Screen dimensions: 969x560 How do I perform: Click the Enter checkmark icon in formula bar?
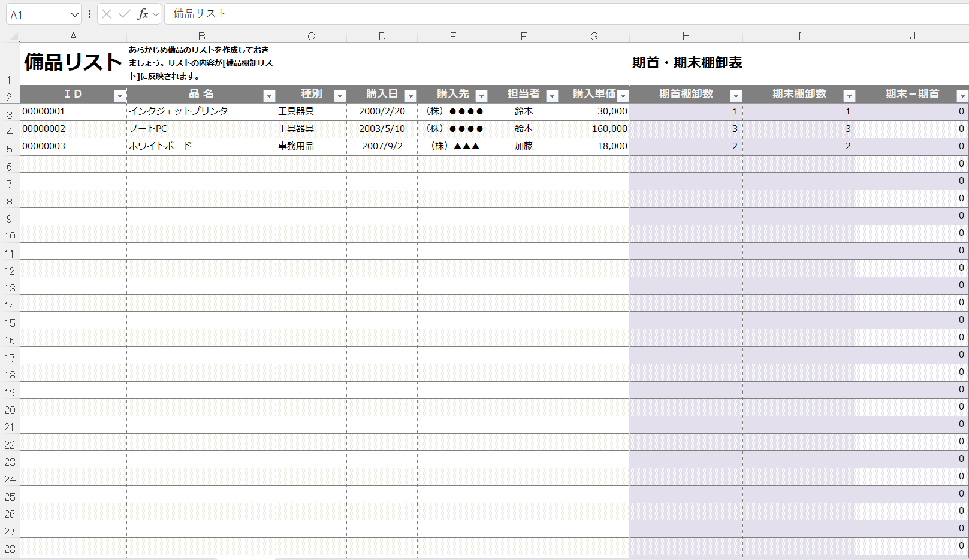(x=124, y=14)
